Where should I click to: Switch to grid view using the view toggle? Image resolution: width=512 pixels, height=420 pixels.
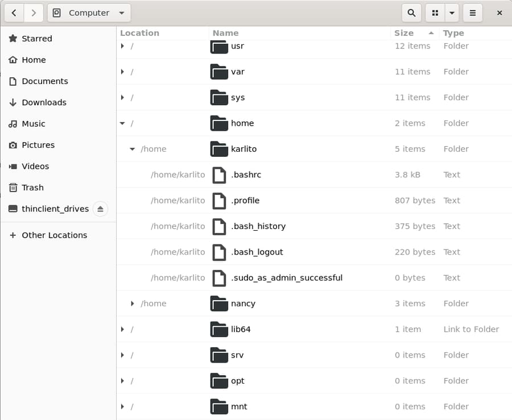click(433, 13)
